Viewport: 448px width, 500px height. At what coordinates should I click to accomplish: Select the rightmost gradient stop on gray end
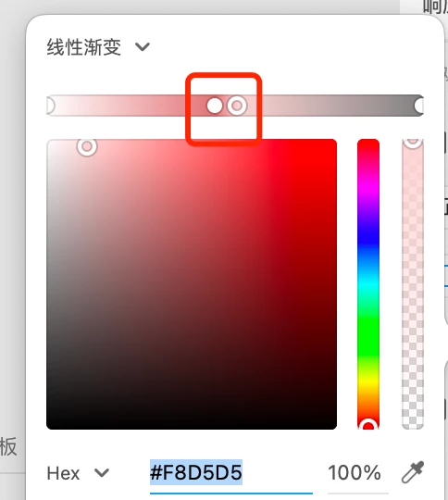coord(419,106)
